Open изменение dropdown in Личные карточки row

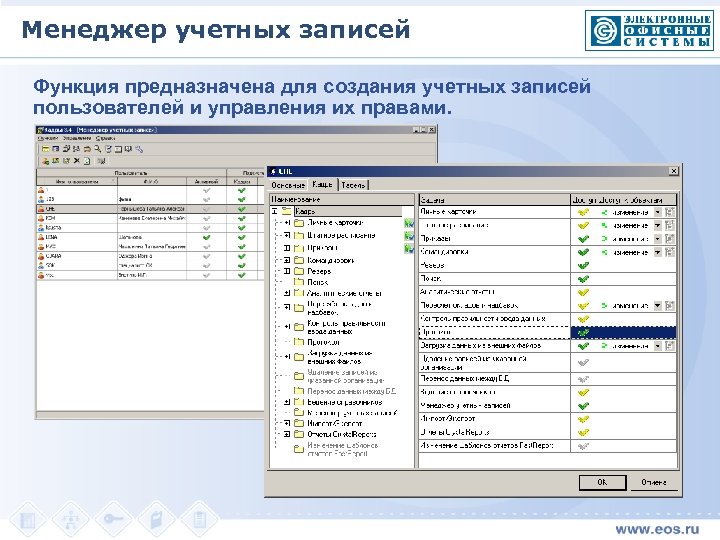tap(658, 212)
